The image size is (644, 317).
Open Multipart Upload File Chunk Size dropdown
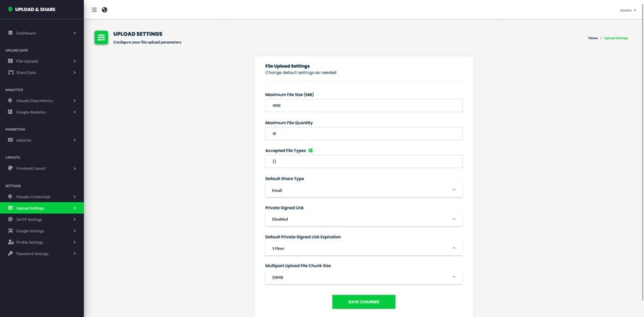[x=364, y=276]
